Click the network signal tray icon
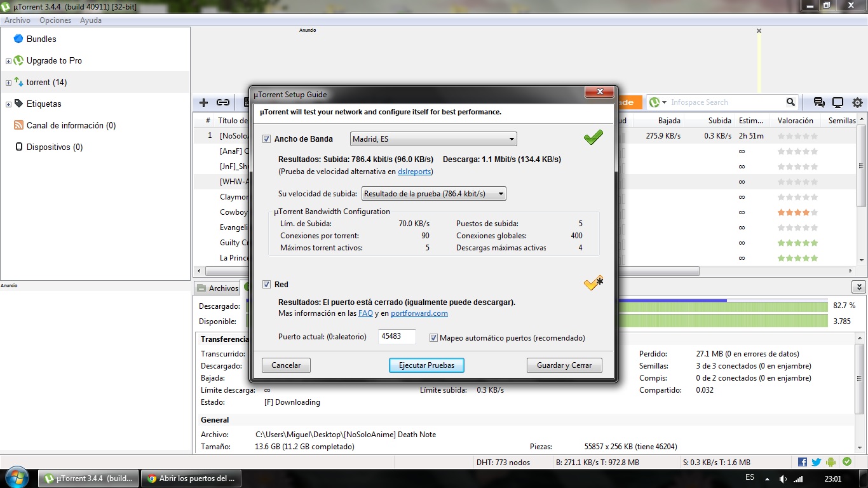This screenshot has height=488, width=868. click(798, 478)
